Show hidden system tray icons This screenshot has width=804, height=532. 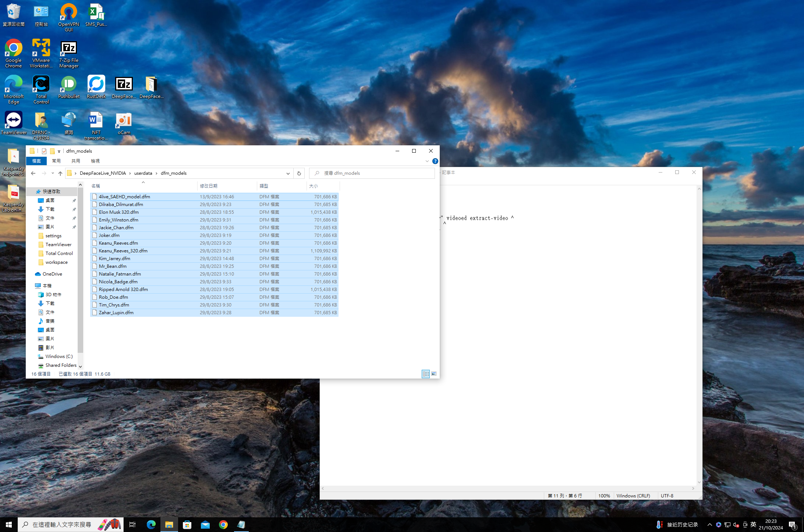click(710, 525)
